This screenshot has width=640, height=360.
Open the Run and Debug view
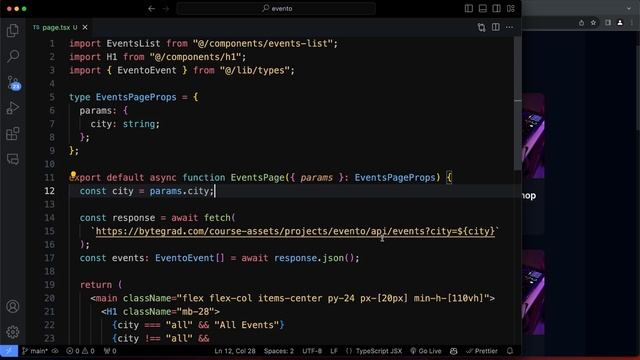pos(13,108)
